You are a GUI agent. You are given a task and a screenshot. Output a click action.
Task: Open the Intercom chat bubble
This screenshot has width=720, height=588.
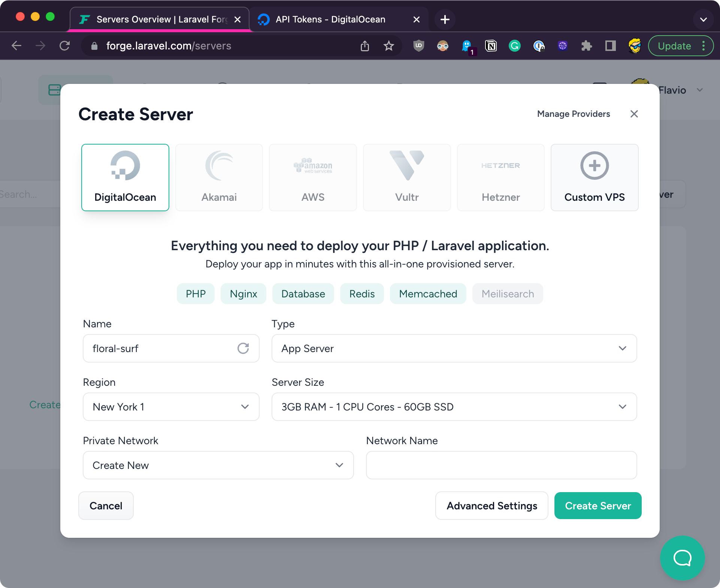[x=682, y=558]
